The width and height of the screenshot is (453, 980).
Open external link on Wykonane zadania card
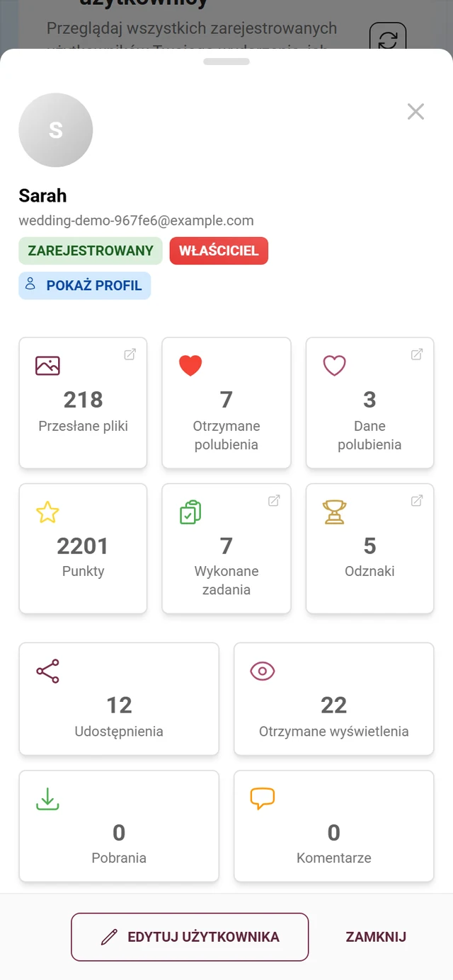click(x=274, y=500)
